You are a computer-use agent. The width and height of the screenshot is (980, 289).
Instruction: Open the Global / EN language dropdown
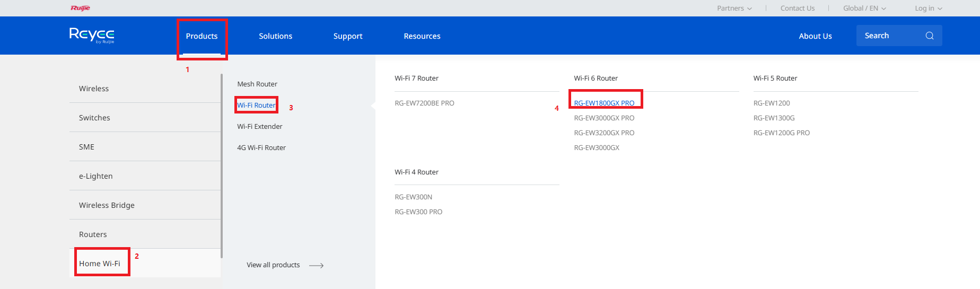tap(864, 8)
